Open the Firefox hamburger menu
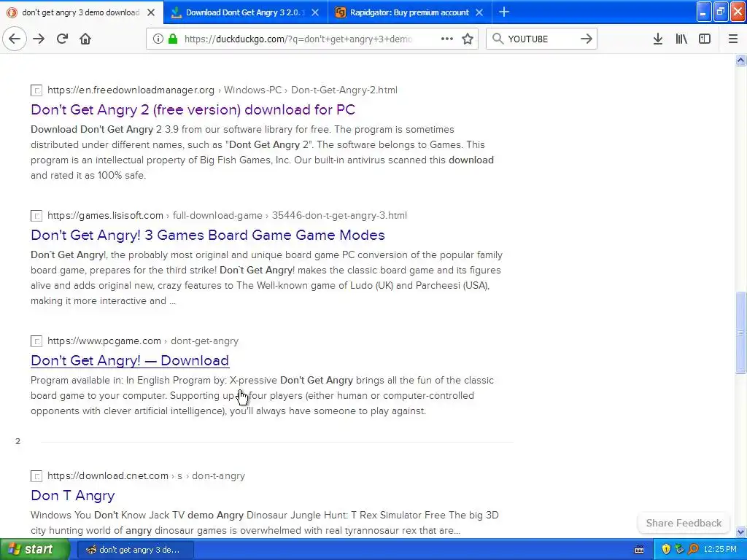Screen dimensions: 747x560 tap(732, 39)
